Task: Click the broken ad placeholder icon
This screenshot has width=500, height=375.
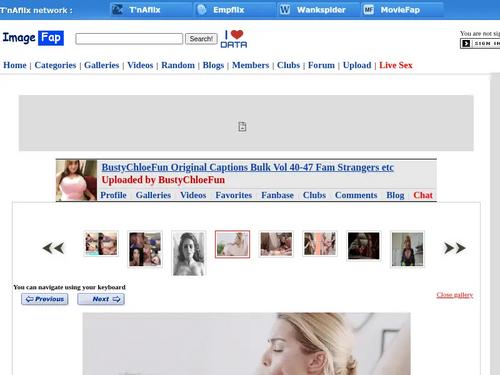Action: [x=242, y=127]
